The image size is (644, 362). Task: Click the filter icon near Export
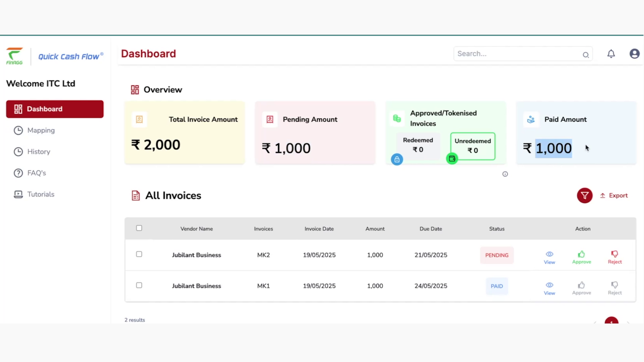pyautogui.click(x=585, y=195)
